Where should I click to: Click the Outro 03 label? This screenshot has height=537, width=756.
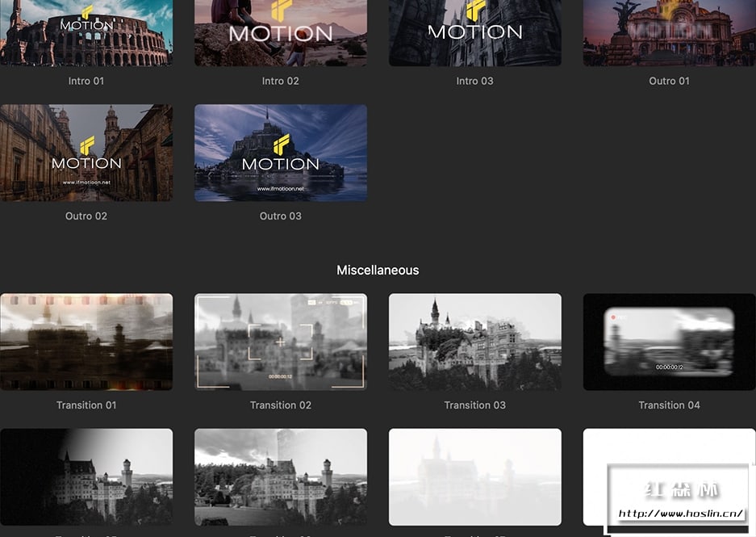point(281,216)
